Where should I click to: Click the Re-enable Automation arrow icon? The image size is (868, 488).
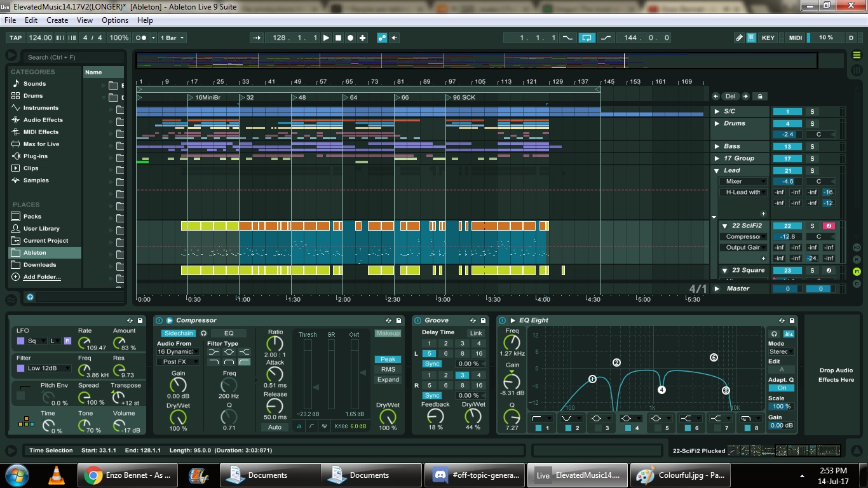coord(395,37)
